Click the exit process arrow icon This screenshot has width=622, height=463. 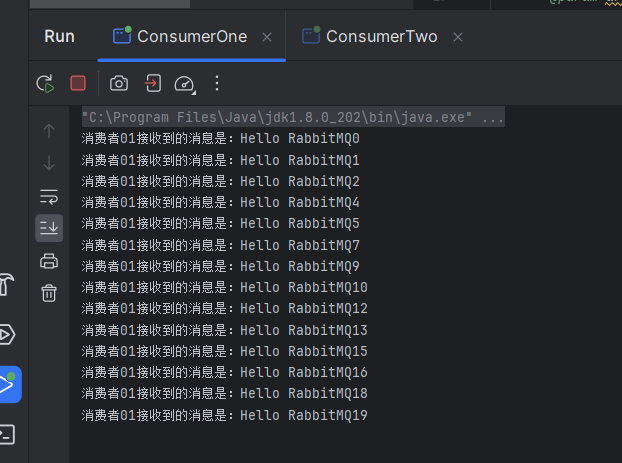coord(153,83)
